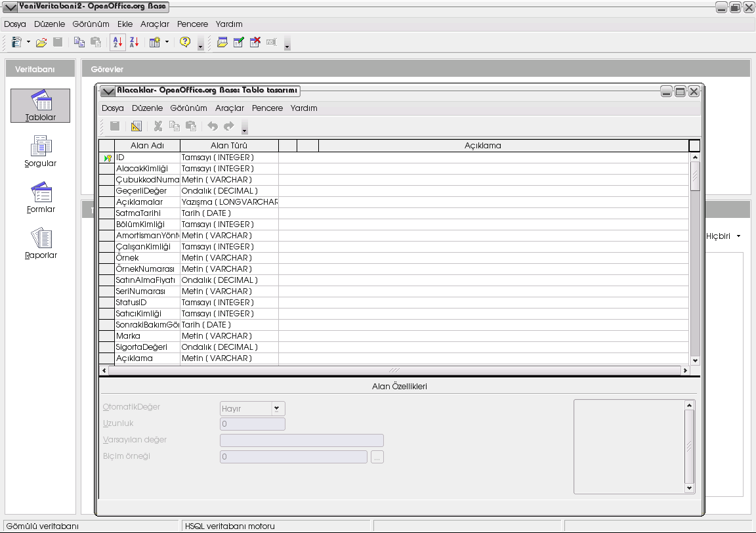
Task: Click the SatmaTarihi field name cell
Action: click(x=147, y=213)
